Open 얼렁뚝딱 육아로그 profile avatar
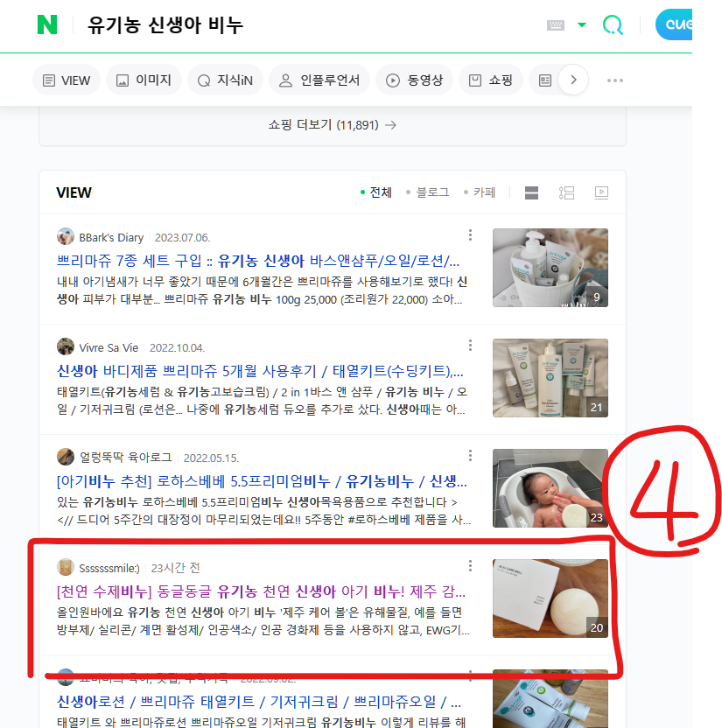This screenshot has height=728, width=722. tap(66, 457)
